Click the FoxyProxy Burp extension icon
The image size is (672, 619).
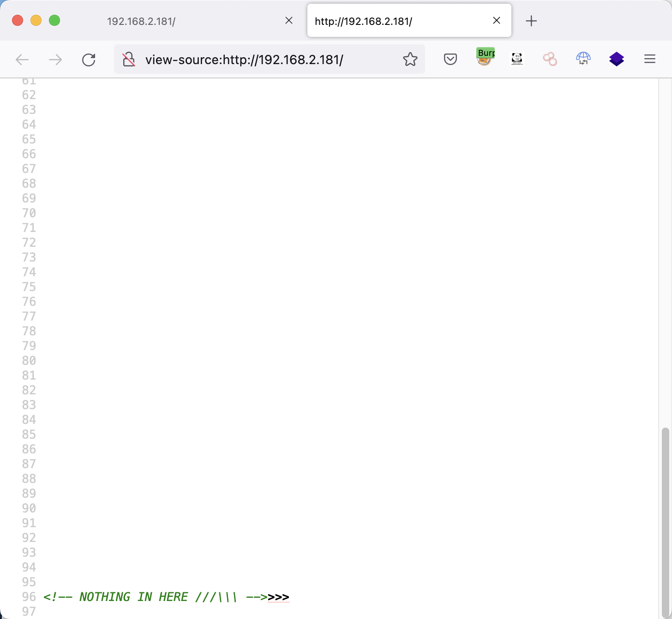pyautogui.click(x=485, y=58)
